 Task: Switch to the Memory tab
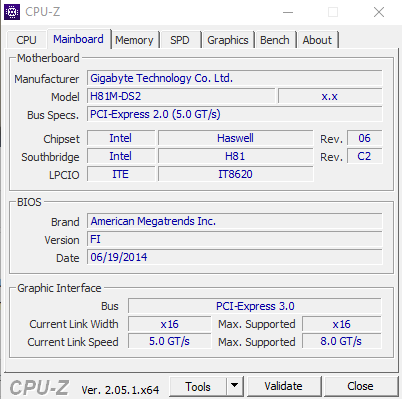[x=134, y=40]
